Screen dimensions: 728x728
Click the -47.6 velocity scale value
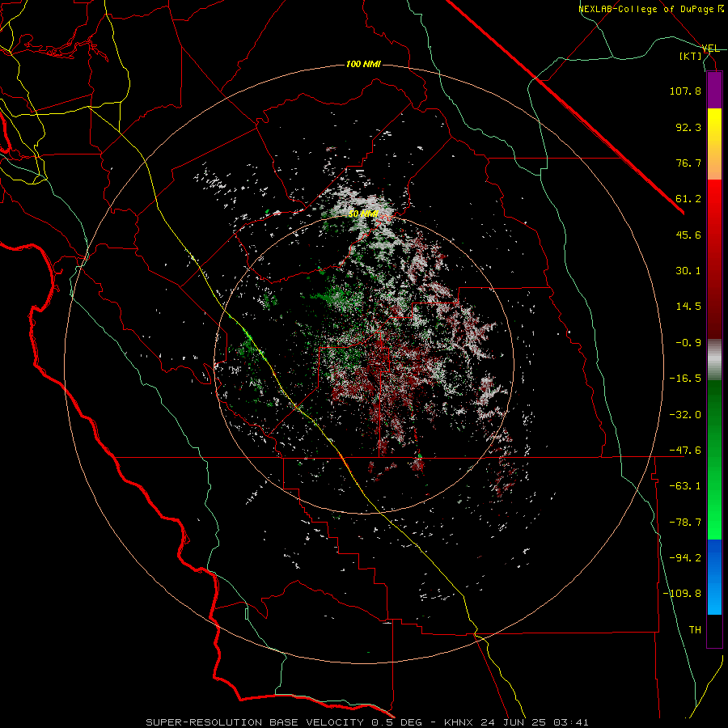click(685, 451)
